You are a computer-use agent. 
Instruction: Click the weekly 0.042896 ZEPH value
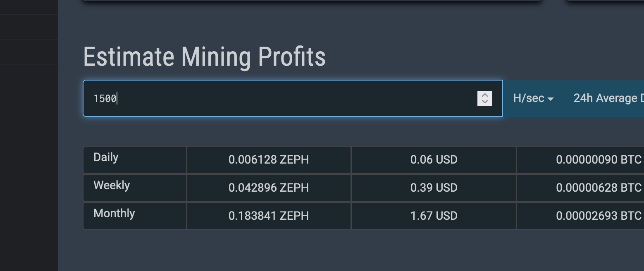[x=269, y=188]
